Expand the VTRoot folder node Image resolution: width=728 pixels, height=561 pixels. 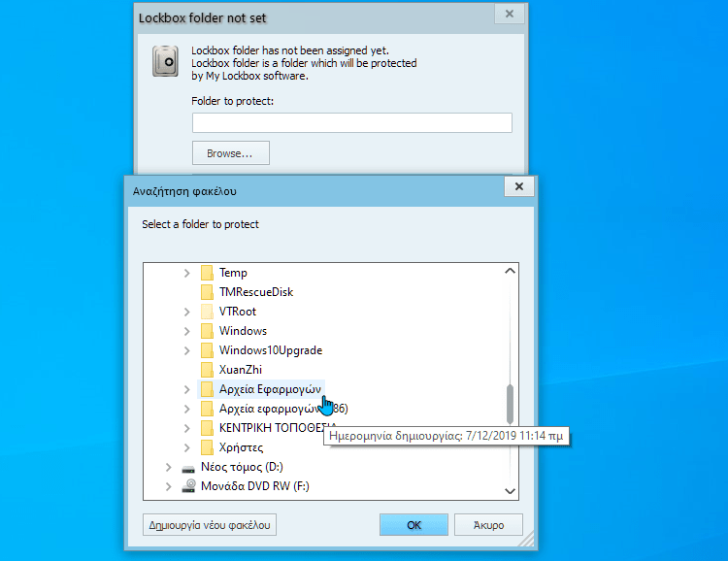point(186,312)
